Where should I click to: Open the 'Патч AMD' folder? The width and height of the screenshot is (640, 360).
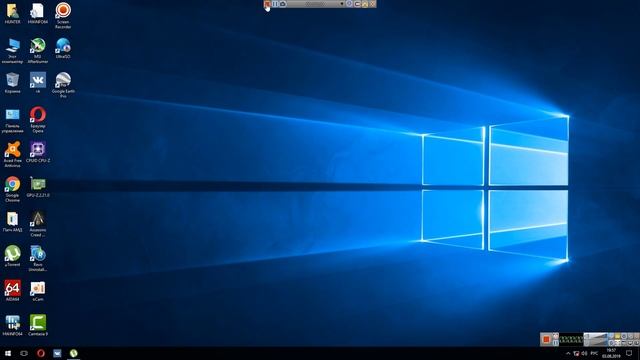(12, 222)
